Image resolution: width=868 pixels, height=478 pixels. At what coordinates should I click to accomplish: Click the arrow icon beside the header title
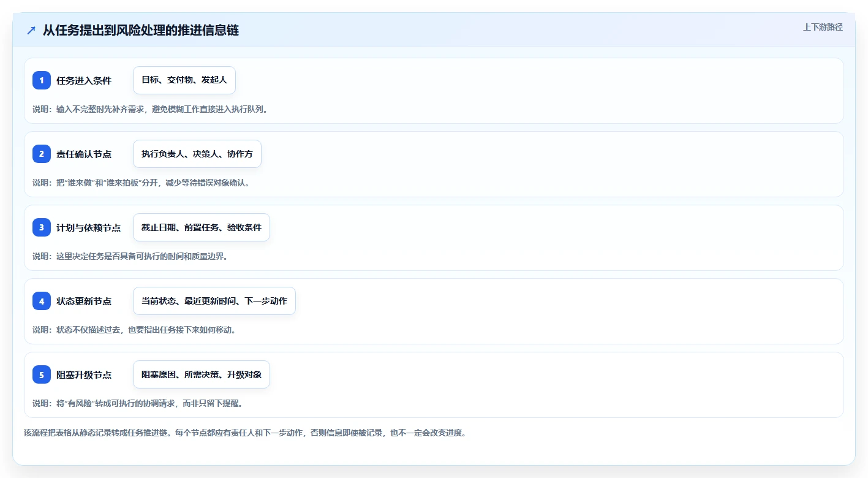(x=31, y=31)
